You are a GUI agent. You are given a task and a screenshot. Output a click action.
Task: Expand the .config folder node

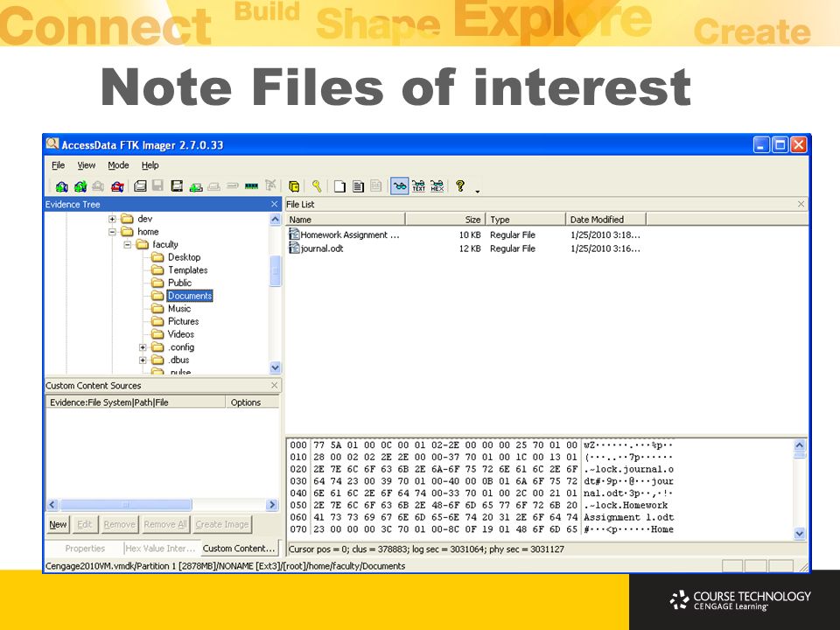pyautogui.click(x=143, y=347)
